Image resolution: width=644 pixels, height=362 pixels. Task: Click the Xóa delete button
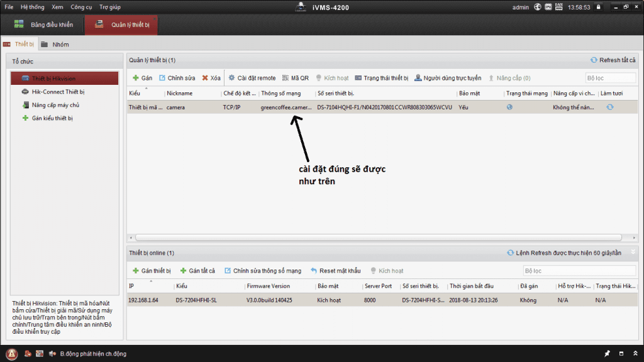pos(211,78)
